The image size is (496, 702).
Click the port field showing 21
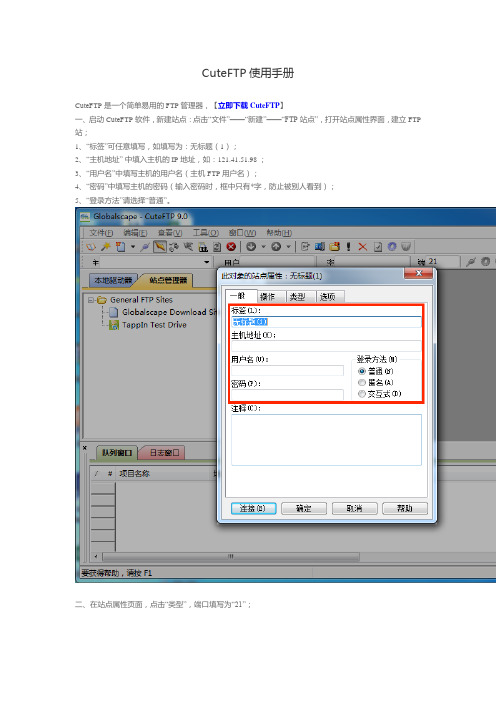(x=443, y=261)
